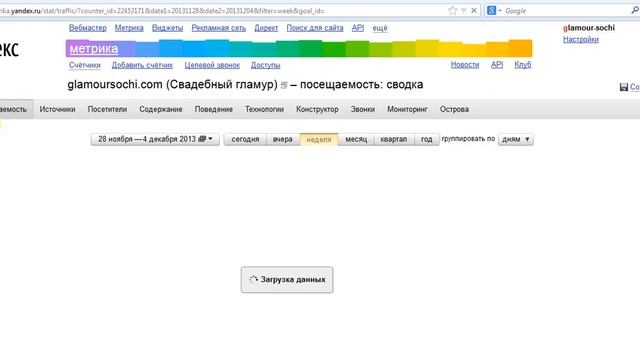The width and height of the screenshot is (640, 360).
Task: Follow Рекламная сеть link
Action: coord(219,28)
